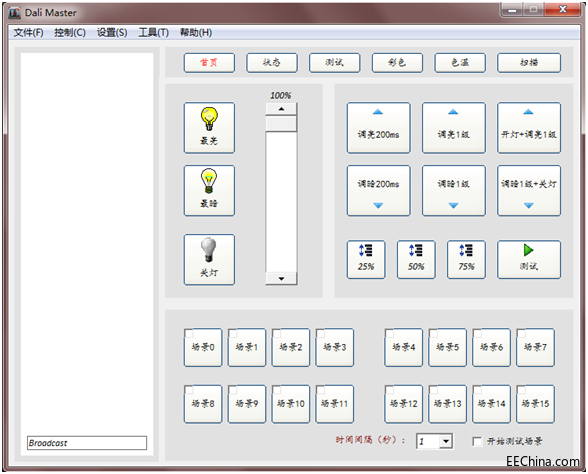588x474 pixels.
Task: Switch to the color temperature (色温) page button
Action: click(460, 63)
